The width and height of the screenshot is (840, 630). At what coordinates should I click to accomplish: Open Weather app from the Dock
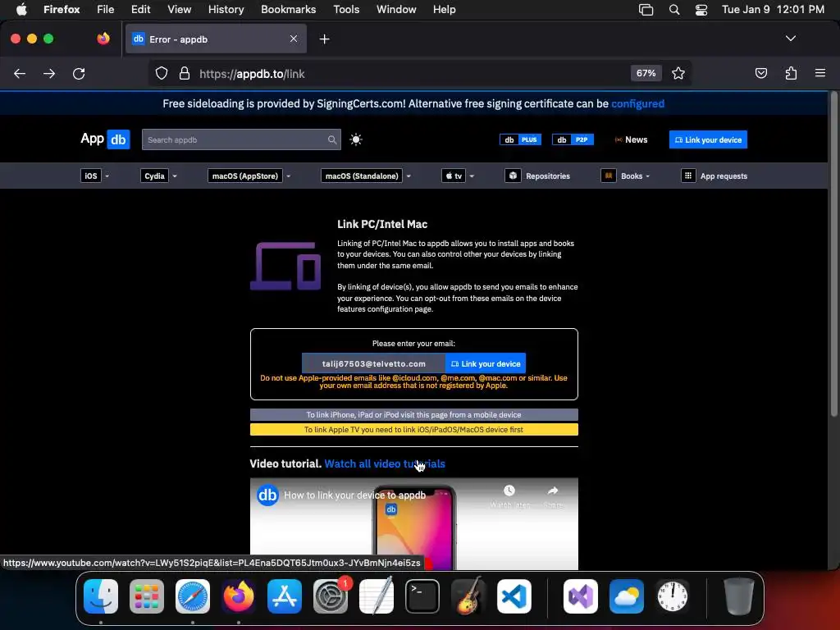click(627, 596)
